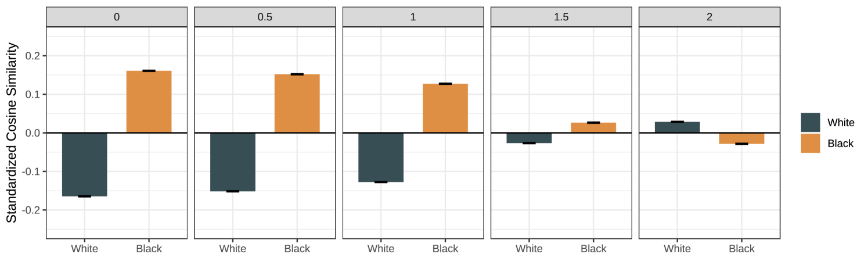
Task: Click the orange Black bar in panel 0
Action: pyautogui.click(x=149, y=102)
